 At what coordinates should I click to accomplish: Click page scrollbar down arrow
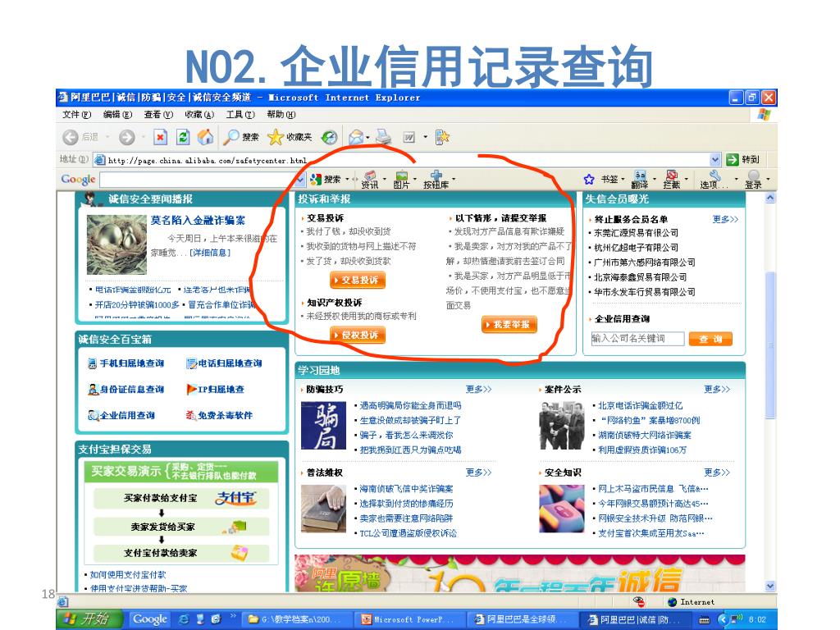point(770,587)
